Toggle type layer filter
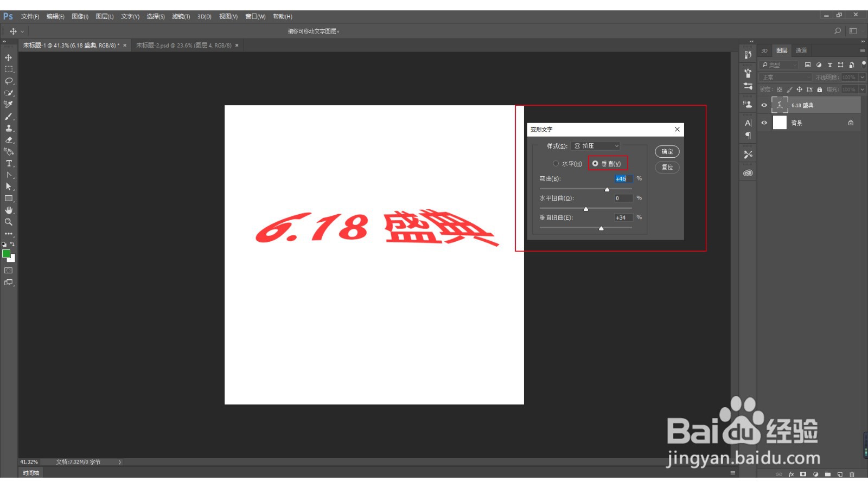 coord(829,65)
